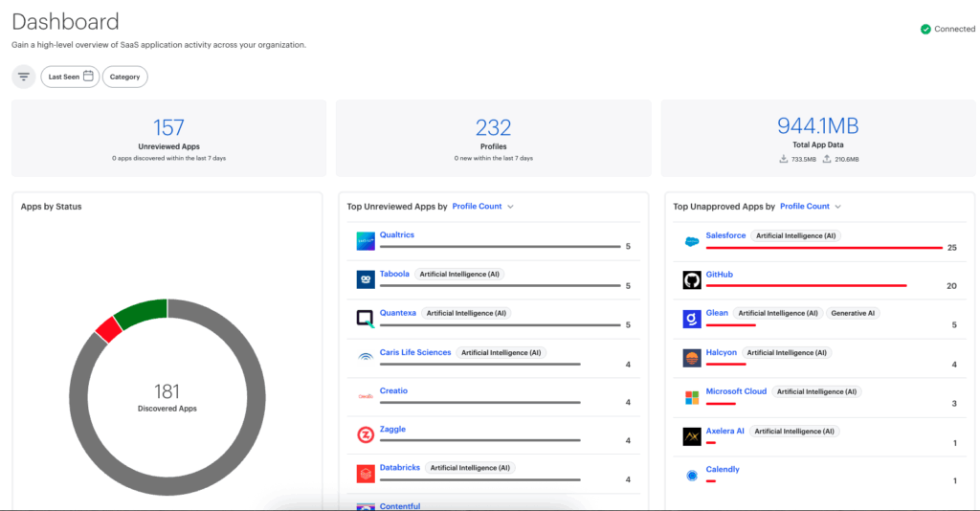Click the Calendly app logo

[692, 476]
